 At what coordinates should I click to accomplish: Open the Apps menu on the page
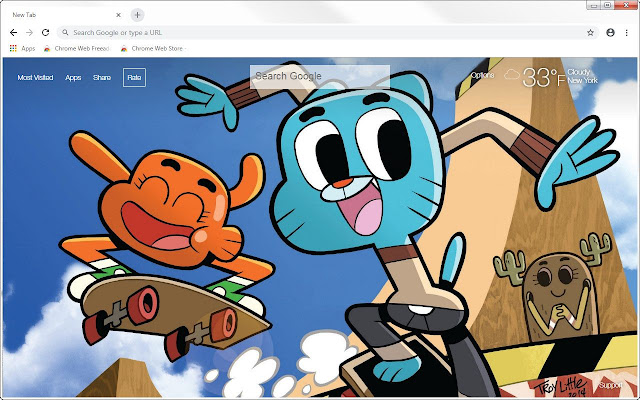[x=73, y=78]
